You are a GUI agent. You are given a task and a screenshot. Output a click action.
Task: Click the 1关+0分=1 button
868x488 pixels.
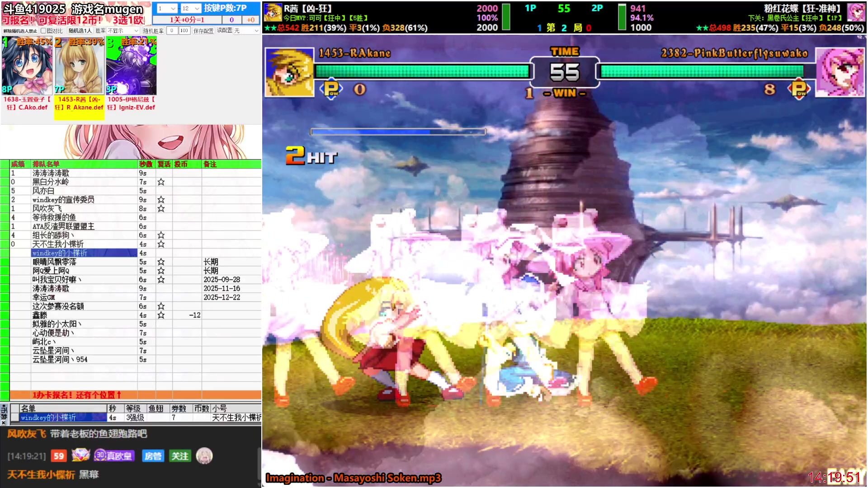click(x=187, y=20)
